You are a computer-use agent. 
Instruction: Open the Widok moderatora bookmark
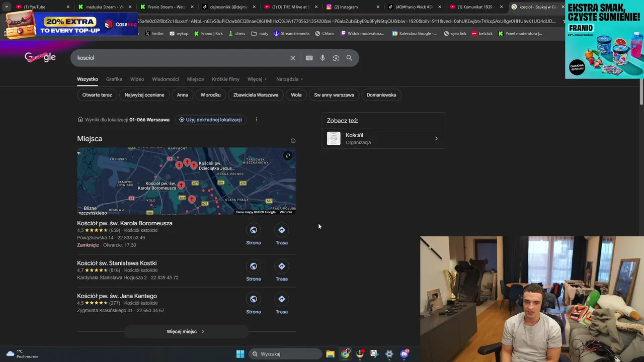tap(363, 34)
